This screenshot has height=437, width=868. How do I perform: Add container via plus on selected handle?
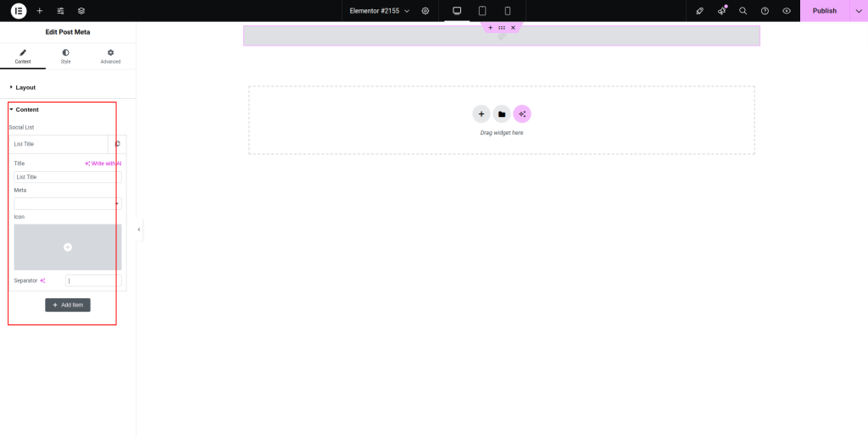(490, 28)
